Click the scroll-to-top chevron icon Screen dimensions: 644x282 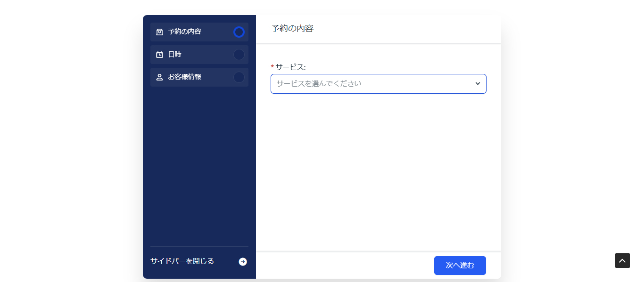coord(622,260)
